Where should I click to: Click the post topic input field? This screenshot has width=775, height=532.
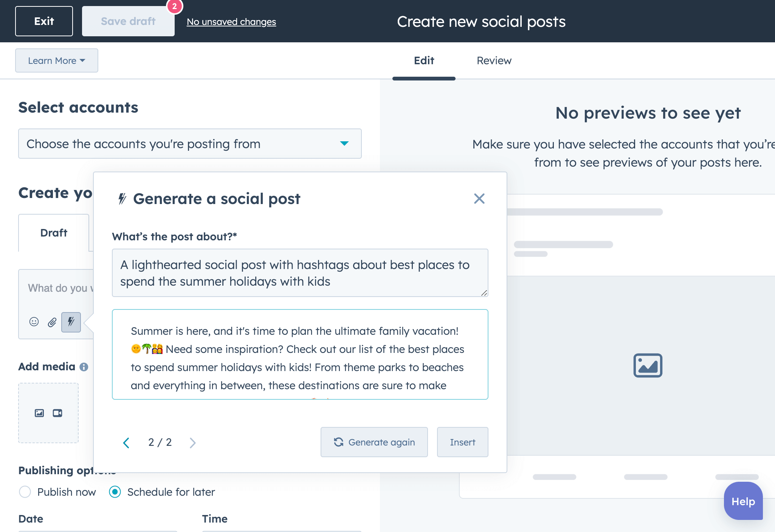tap(300, 272)
